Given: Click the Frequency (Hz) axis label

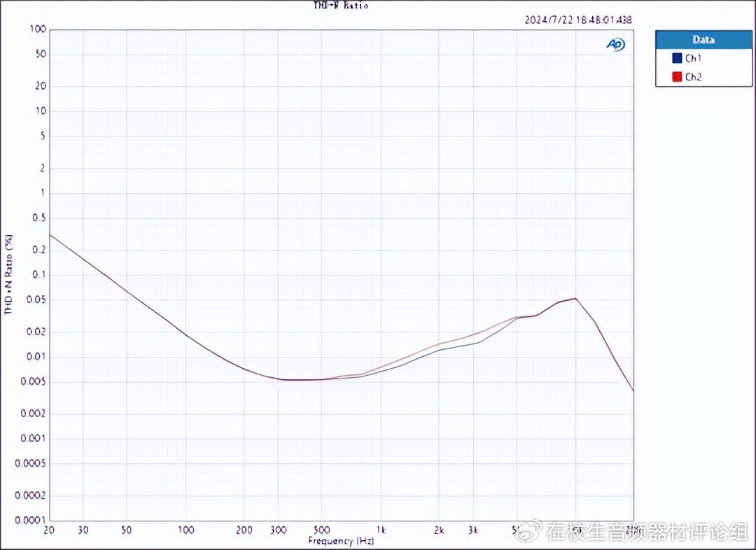Looking at the screenshot, I should (x=341, y=541).
